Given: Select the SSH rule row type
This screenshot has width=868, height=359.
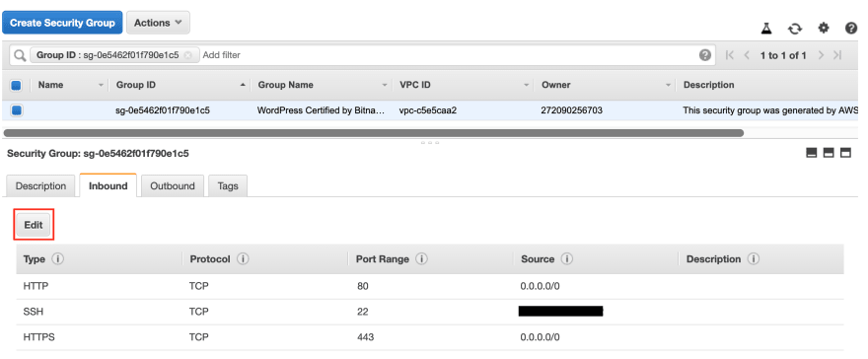Looking at the screenshot, I should 34,312.
